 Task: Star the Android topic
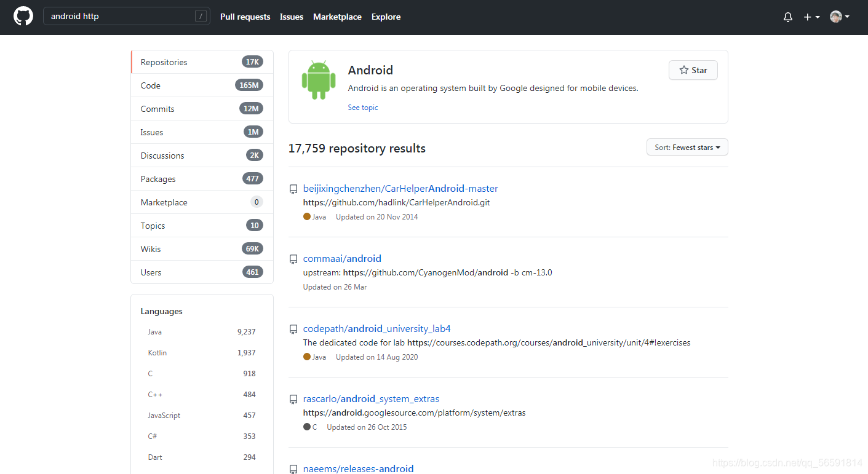(x=693, y=70)
